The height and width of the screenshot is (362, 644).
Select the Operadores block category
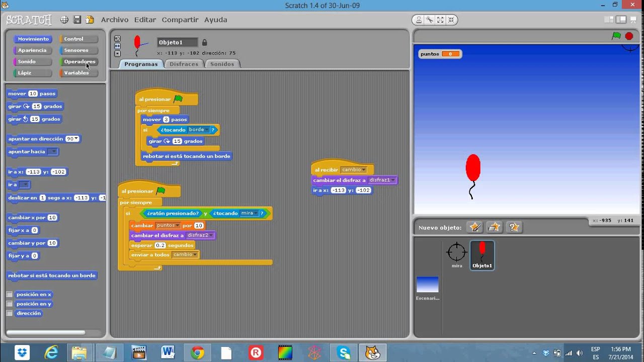point(78,62)
